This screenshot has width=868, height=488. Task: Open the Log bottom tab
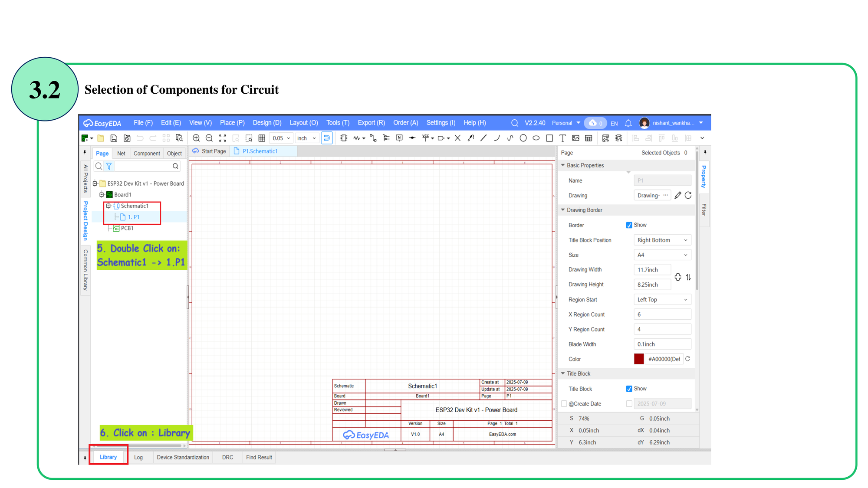tap(138, 457)
